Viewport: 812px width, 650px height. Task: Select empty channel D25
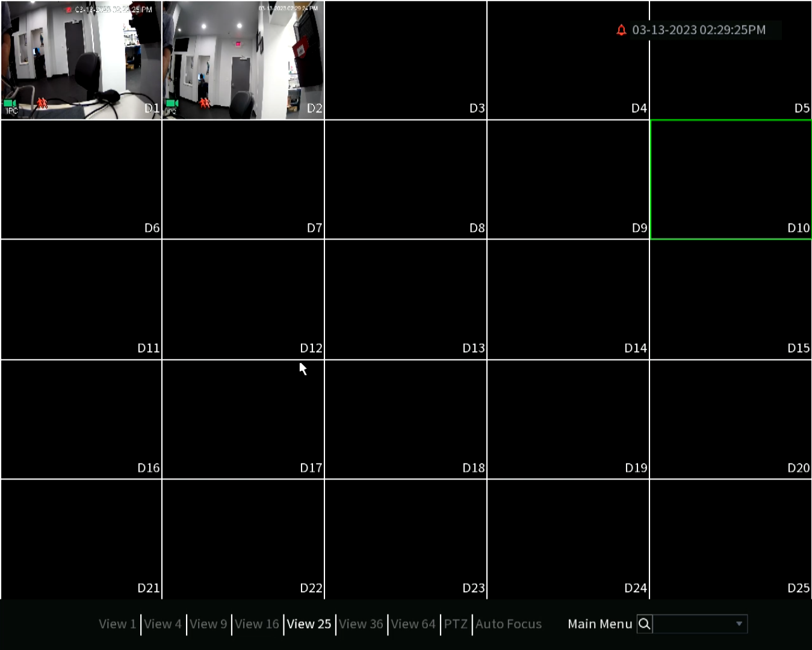click(x=731, y=539)
